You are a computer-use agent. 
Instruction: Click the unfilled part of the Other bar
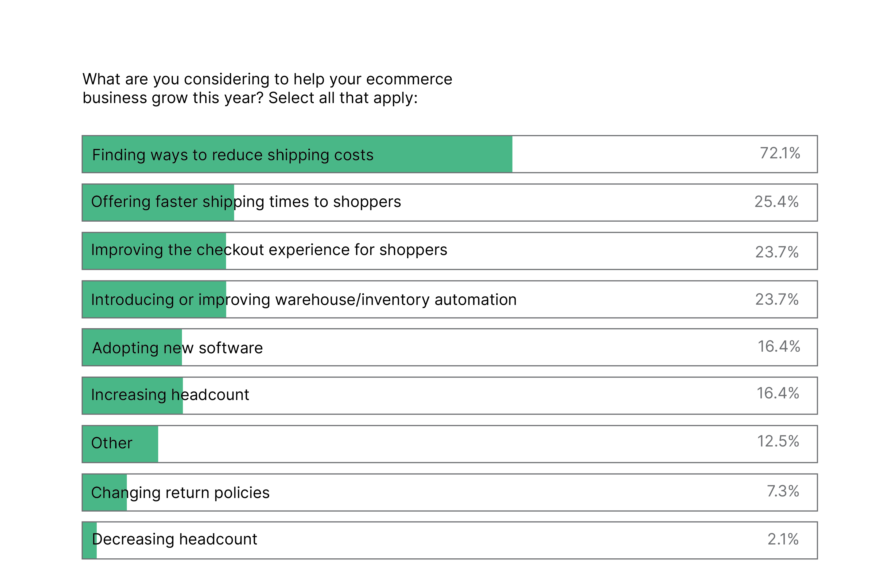(450, 444)
